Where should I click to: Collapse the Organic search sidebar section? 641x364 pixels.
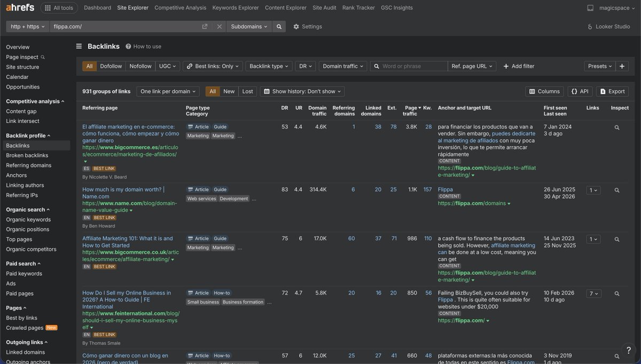[x=28, y=210]
